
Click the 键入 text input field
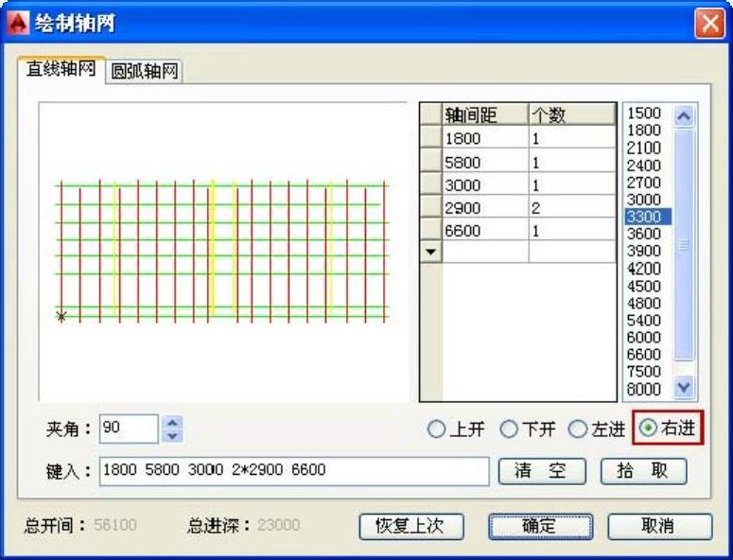(x=294, y=471)
